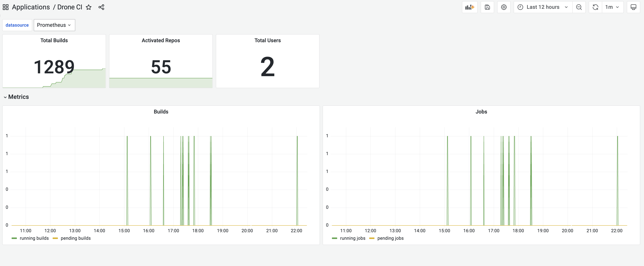644x266 pixels.
Task: Refresh the dashboard
Action: click(x=595, y=7)
